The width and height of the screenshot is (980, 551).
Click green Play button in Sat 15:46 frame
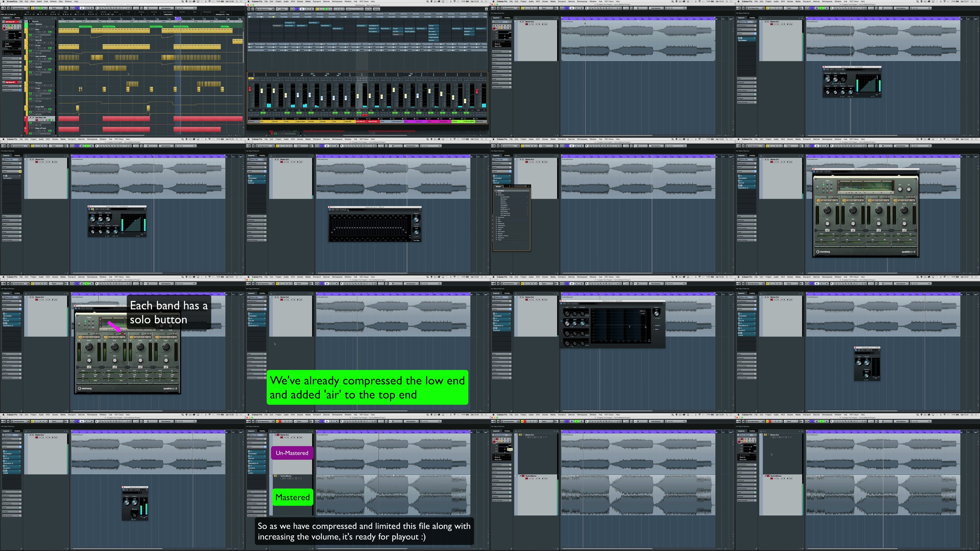[577, 421]
